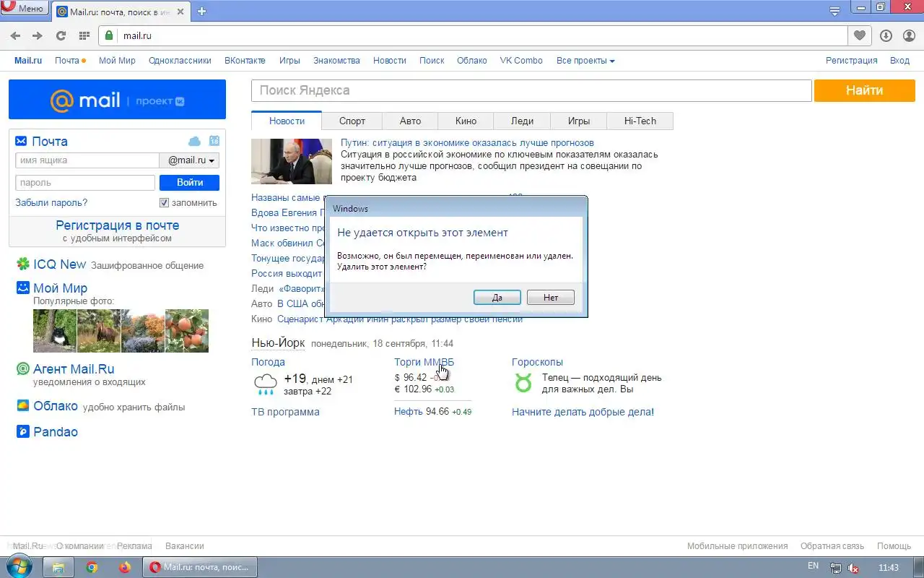This screenshot has width=924, height=578.
Task: Switch to the Hi-Tech news tab
Action: click(640, 121)
